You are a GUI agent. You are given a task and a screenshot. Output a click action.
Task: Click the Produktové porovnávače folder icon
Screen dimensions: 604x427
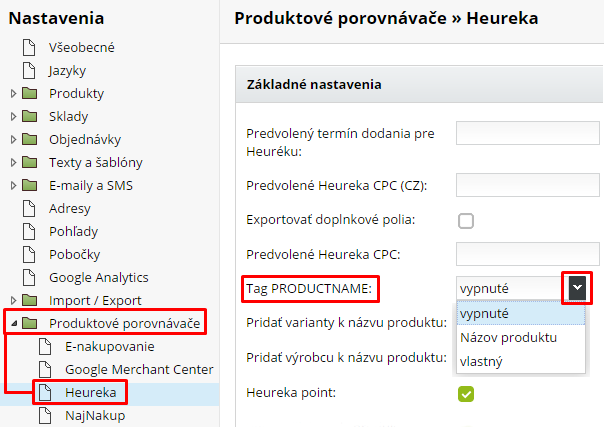click(x=29, y=323)
